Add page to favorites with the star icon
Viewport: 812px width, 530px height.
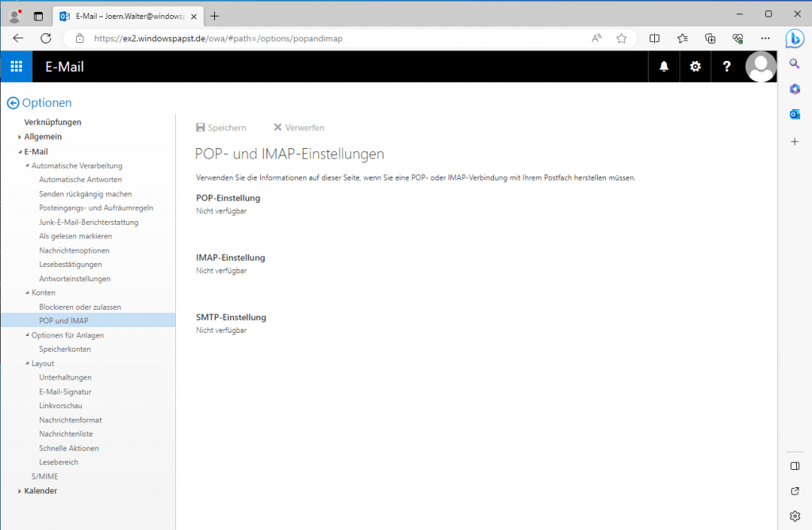[621, 38]
